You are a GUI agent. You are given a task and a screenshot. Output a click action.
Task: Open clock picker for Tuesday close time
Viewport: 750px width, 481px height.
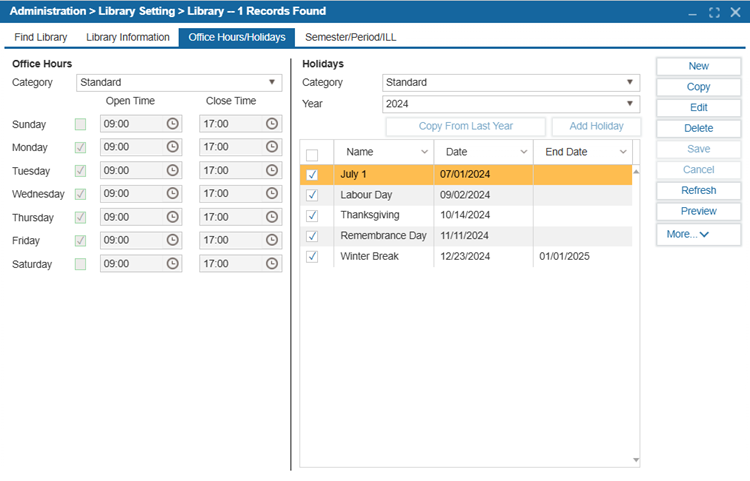click(x=272, y=170)
